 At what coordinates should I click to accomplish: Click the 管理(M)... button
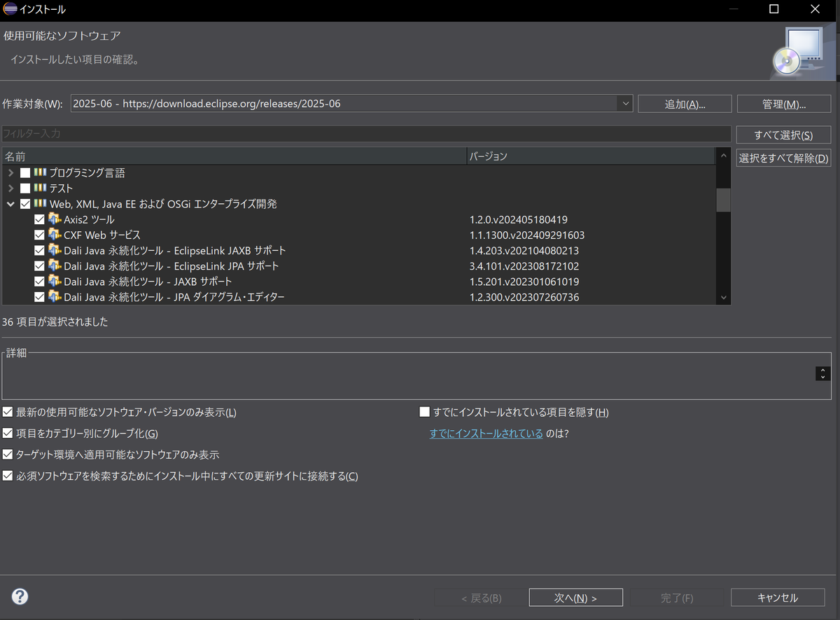(784, 104)
